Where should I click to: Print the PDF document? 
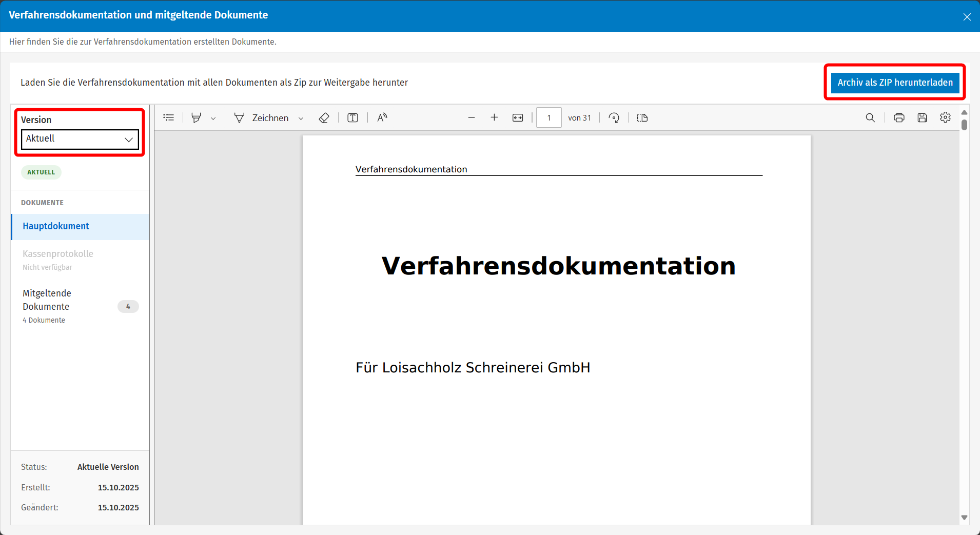(899, 118)
